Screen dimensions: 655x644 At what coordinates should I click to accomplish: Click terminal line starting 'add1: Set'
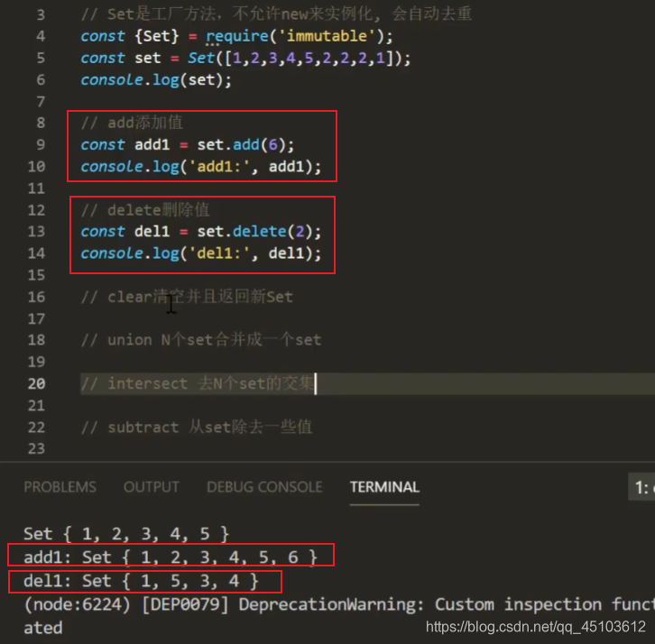point(171,557)
